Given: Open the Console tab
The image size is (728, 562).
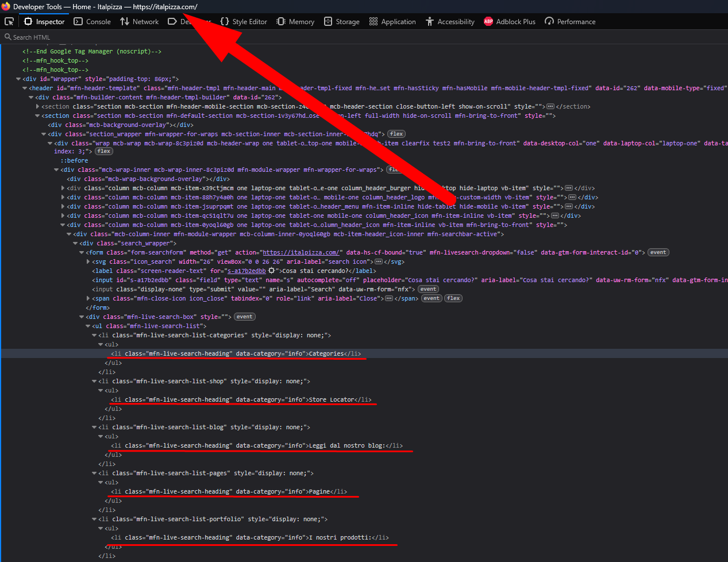Looking at the screenshot, I should 93,21.
